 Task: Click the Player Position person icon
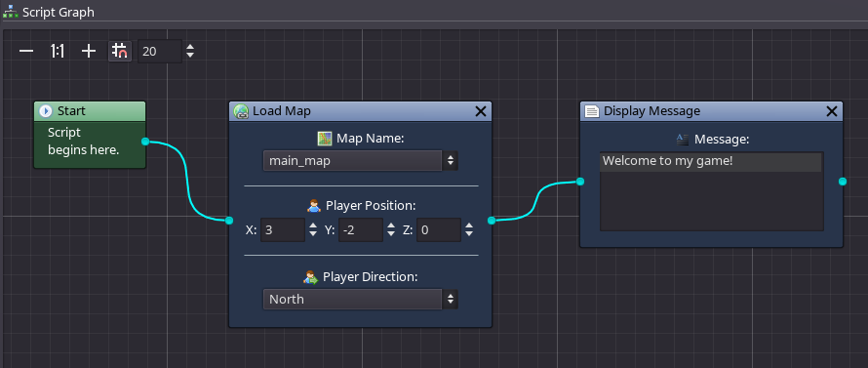point(314,206)
